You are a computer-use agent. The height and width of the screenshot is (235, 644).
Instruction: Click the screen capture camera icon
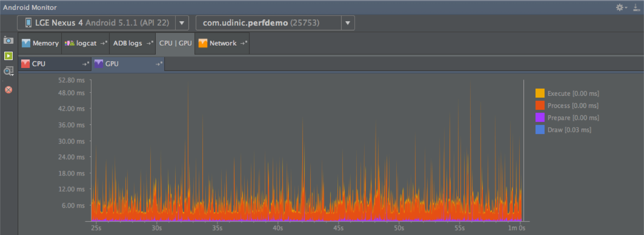tap(9, 41)
